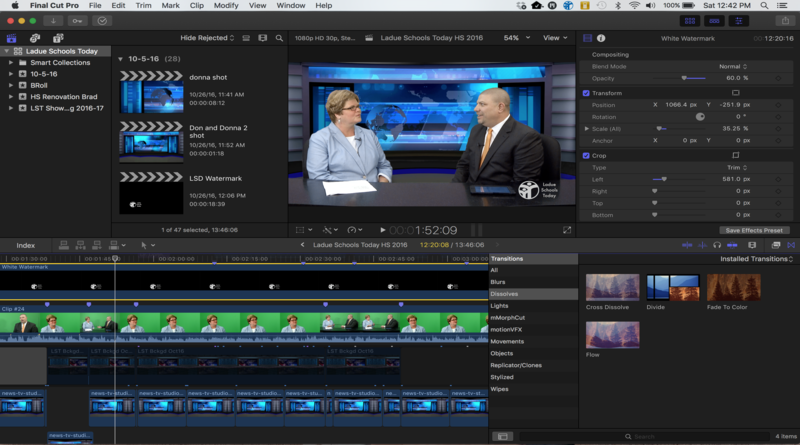The height and width of the screenshot is (445, 800).
Task: Toggle video skimming icon in timeline
Action: pos(687,245)
